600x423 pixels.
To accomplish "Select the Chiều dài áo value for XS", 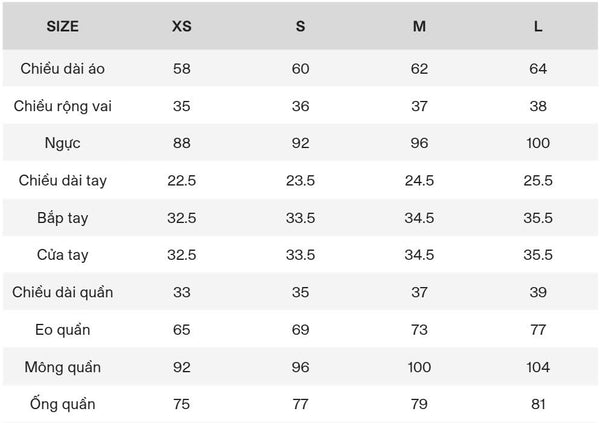I will pyautogui.click(x=182, y=68).
